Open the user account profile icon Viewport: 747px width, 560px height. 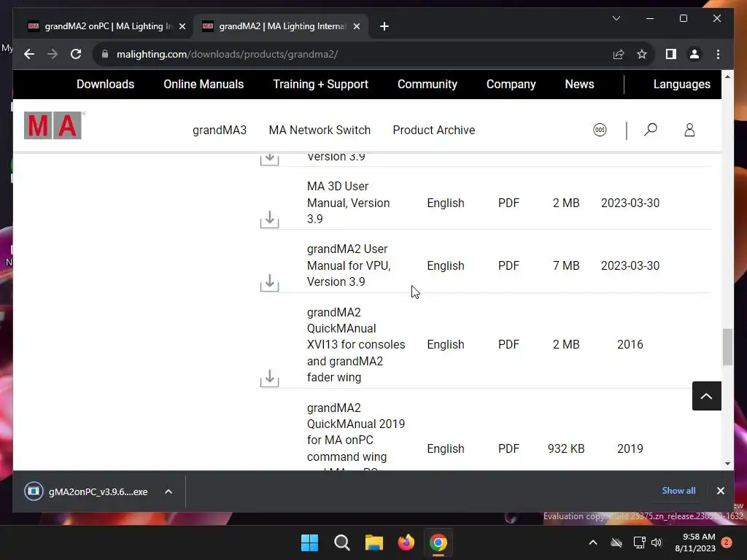click(x=689, y=130)
